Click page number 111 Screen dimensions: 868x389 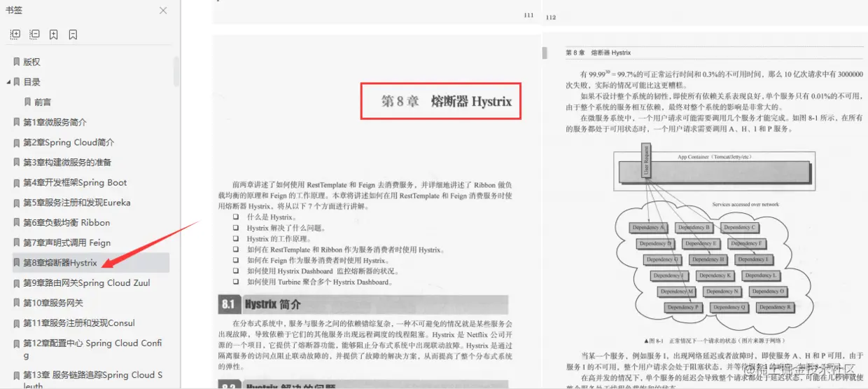point(528,15)
